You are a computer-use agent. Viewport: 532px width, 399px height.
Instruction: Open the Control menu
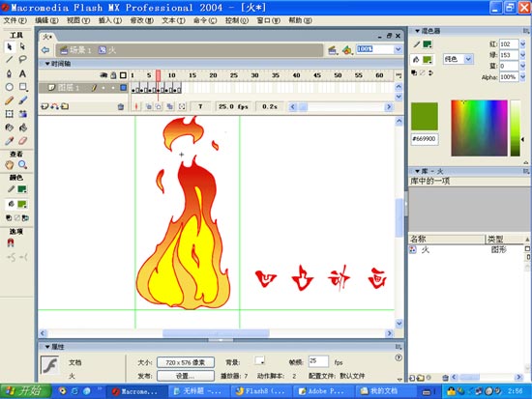point(237,20)
